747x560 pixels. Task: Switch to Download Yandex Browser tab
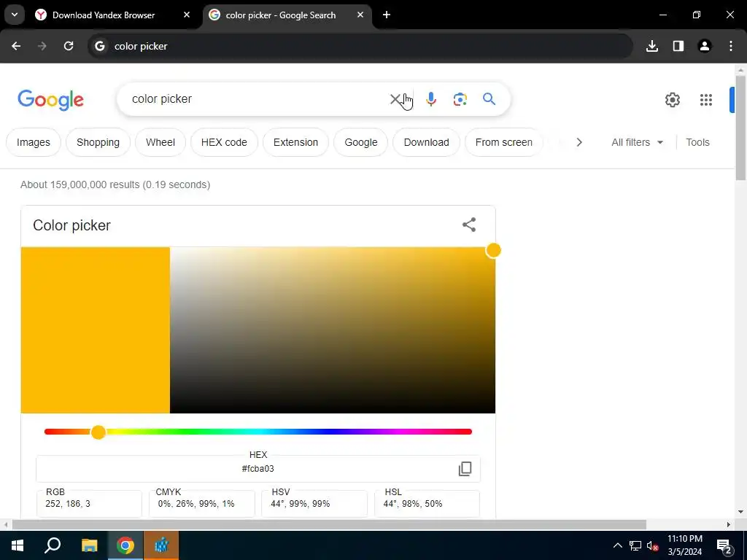(x=104, y=15)
